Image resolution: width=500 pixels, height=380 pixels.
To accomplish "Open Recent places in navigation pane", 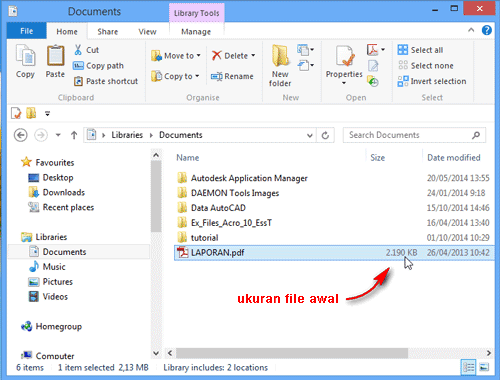I will coord(61,207).
